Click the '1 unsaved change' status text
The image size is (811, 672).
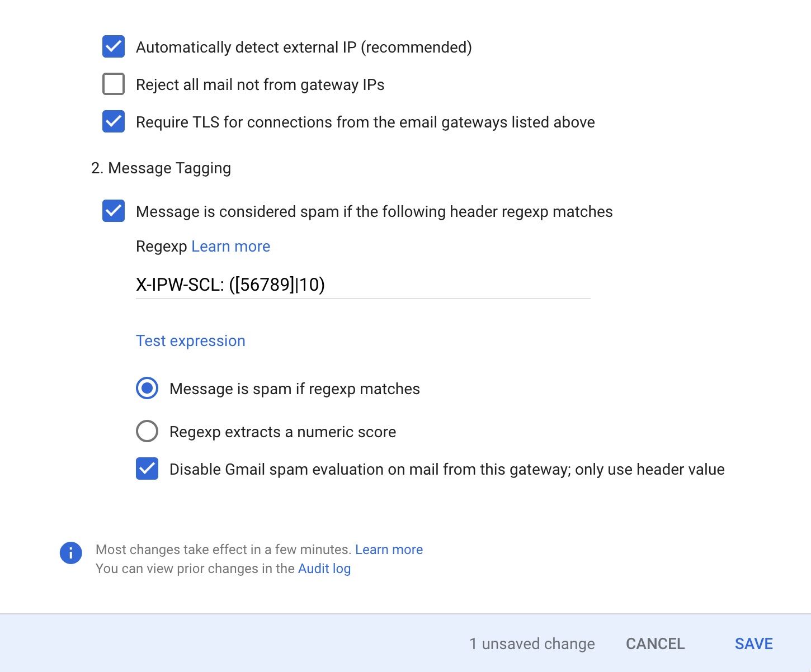532,644
